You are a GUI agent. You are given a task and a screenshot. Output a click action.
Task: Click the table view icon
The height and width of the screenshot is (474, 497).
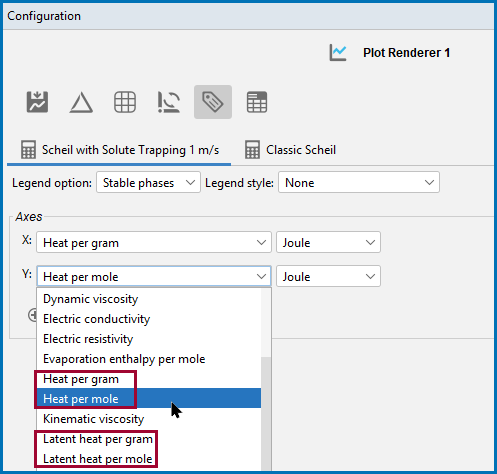(257, 102)
